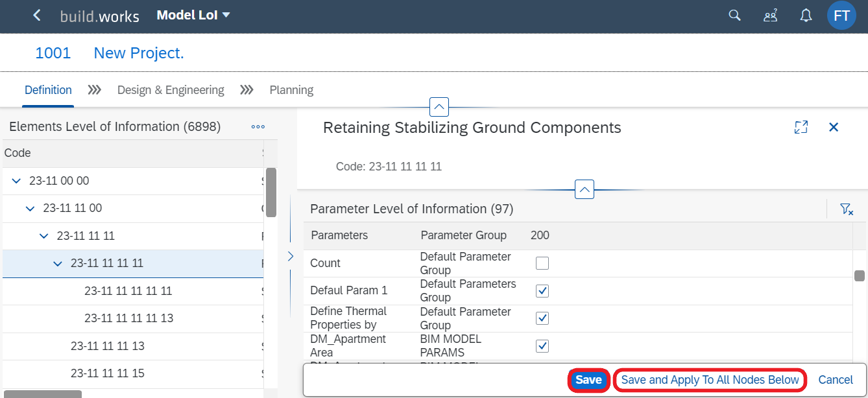Select the Count parameter cell
Image resolution: width=868 pixels, height=398 pixels.
click(325, 263)
